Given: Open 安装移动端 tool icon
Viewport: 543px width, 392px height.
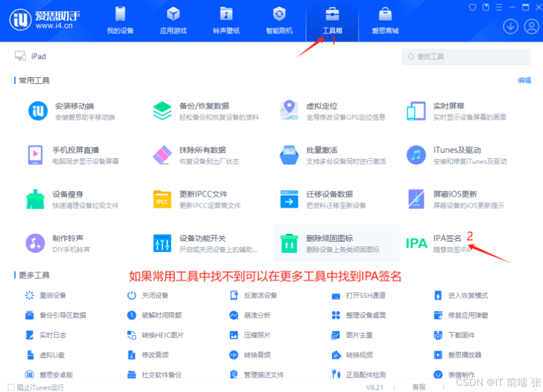Looking at the screenshot, I should pos(38,111).
